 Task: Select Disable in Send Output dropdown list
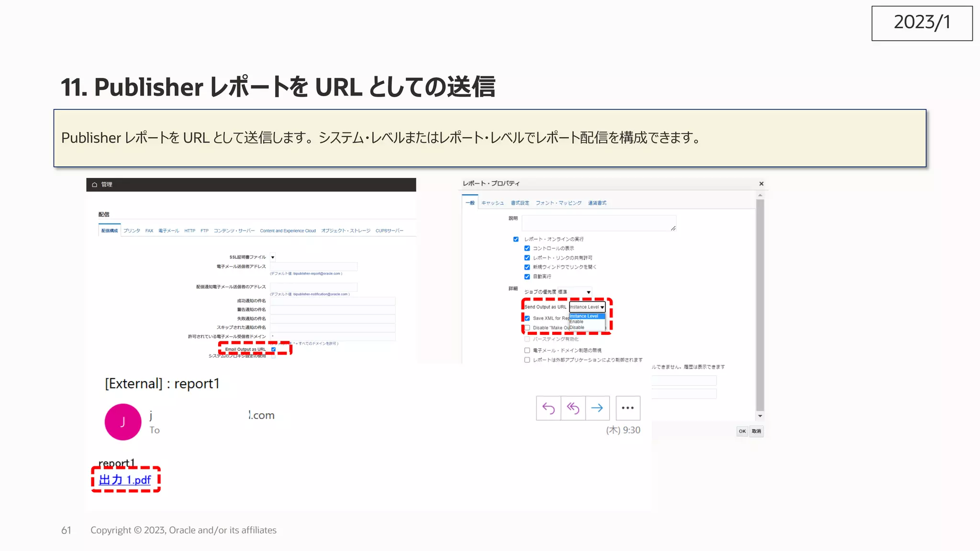click(x=587, y=328)
